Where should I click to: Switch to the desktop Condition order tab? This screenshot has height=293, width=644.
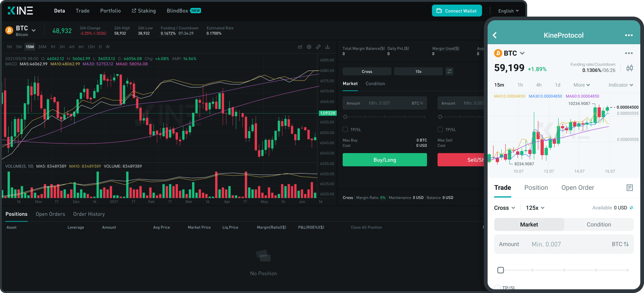click(x=375, y=84)
